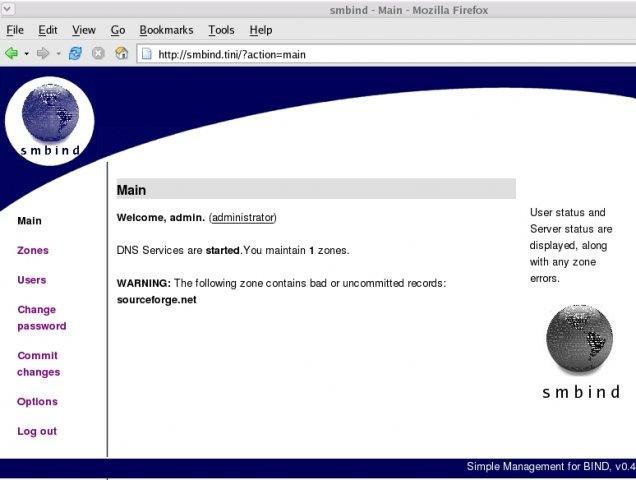Open the File menu

[x=15, y=30]
